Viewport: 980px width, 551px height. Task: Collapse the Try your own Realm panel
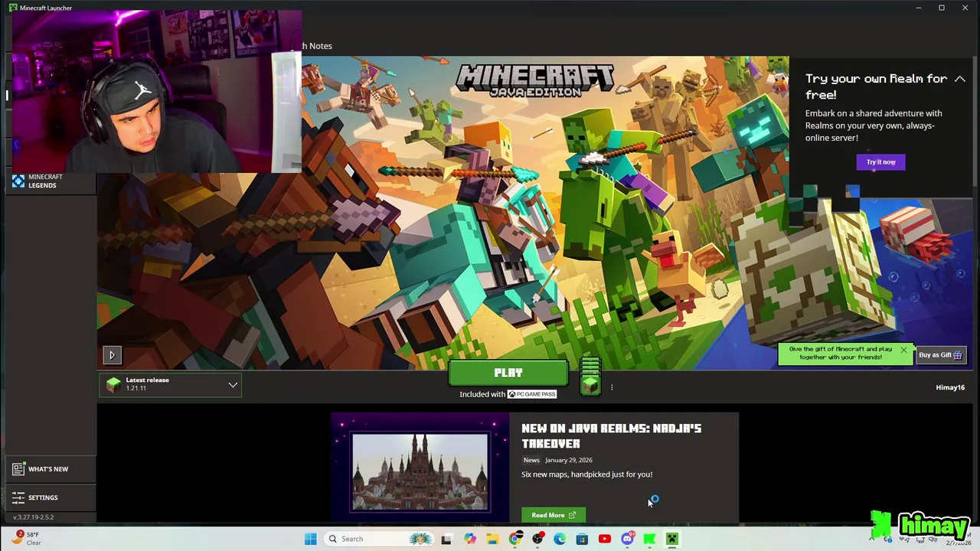tap(959, 79)
